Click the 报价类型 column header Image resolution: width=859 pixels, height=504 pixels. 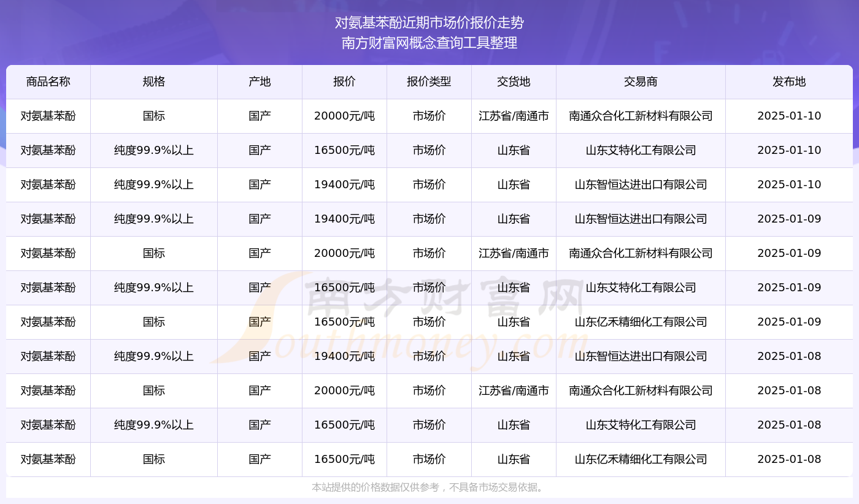[x=429, y=82]
